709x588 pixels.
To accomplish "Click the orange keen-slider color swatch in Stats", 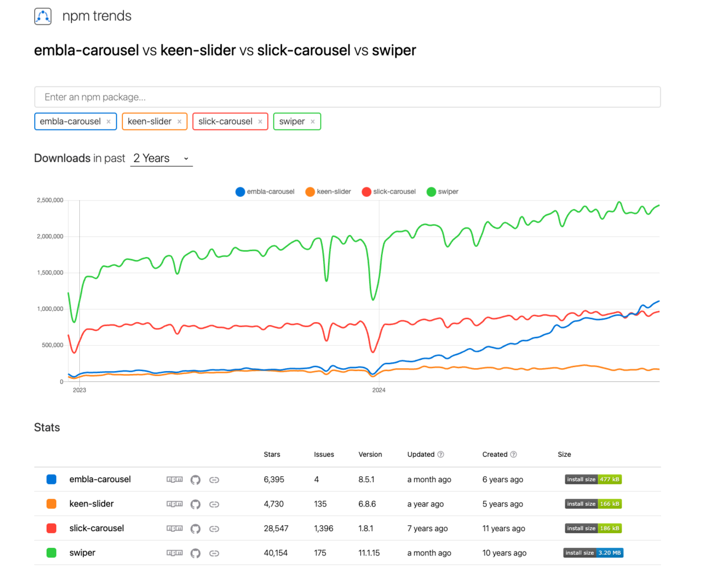I will pos(51,504).
